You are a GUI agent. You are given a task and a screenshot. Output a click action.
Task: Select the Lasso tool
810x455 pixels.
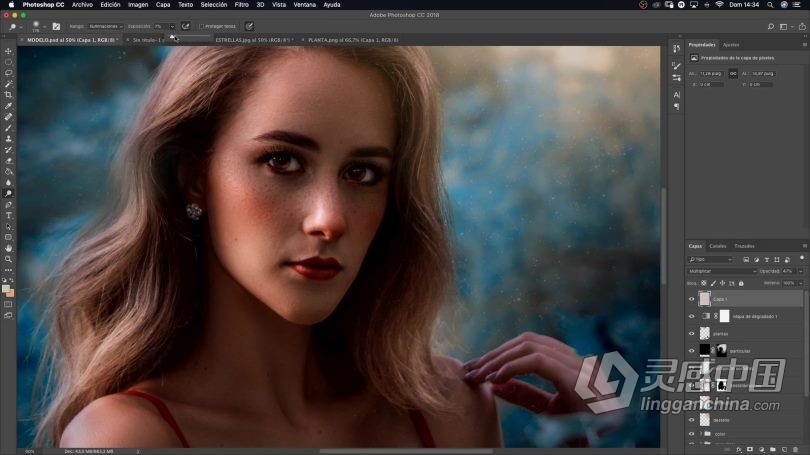click(8, 73)
